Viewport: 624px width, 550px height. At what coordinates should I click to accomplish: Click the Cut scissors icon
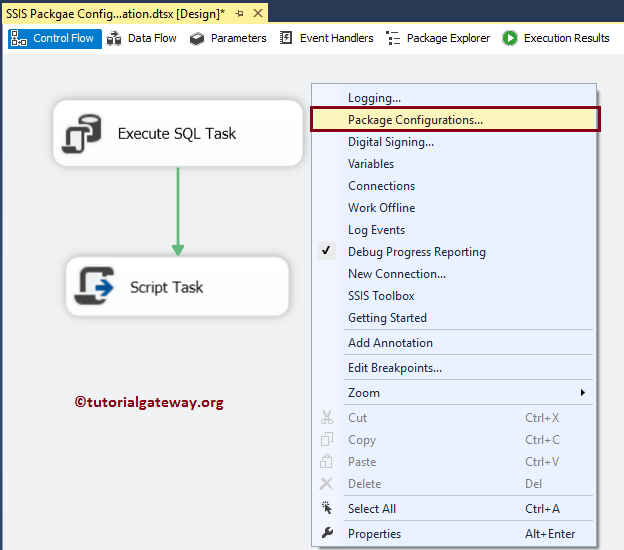coord(327,417)
